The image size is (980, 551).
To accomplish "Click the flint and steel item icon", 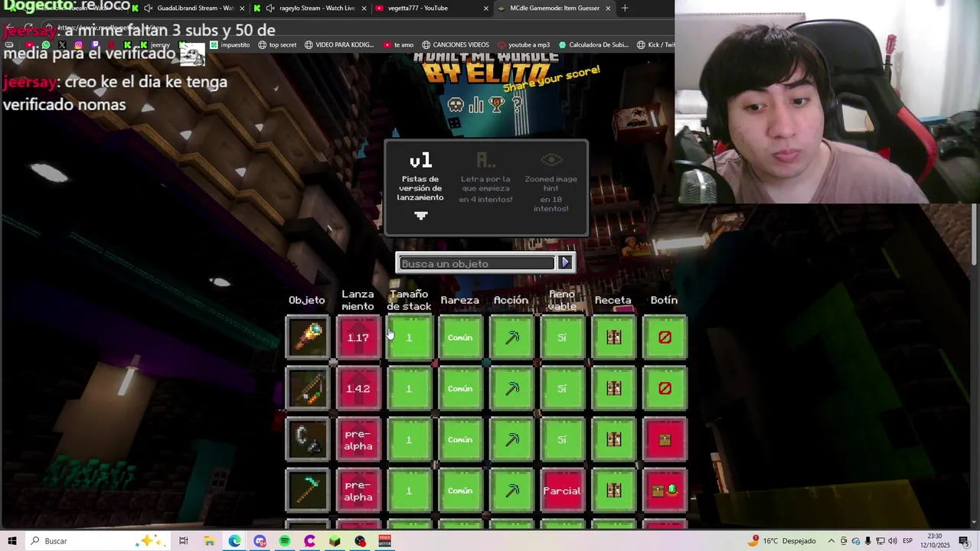I will pyautogui.click(x=307, y=439).
